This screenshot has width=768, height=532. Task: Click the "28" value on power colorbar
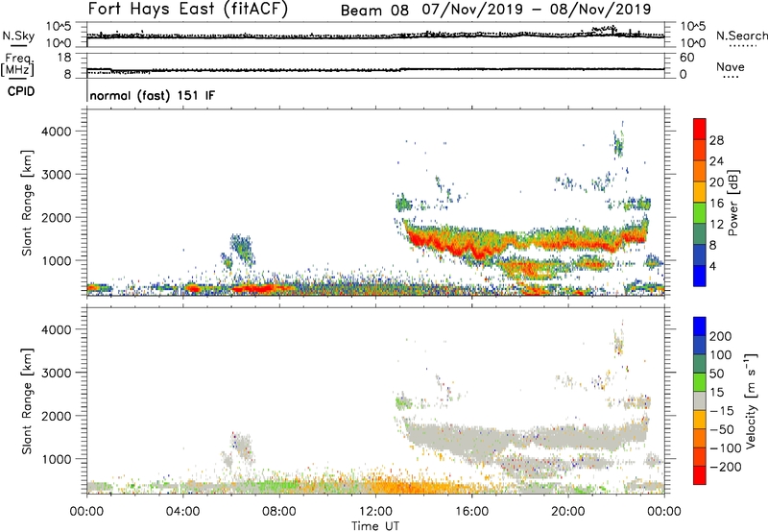pyautogui.click(x=716, y=140)
